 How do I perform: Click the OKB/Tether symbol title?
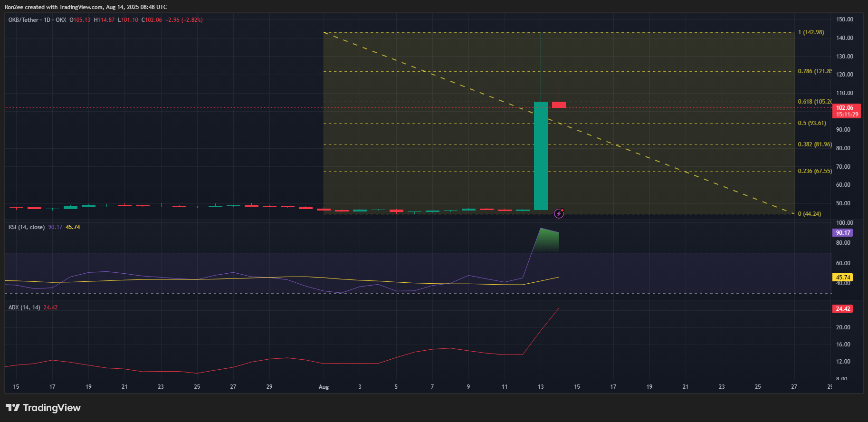click(x=23, y=20)
